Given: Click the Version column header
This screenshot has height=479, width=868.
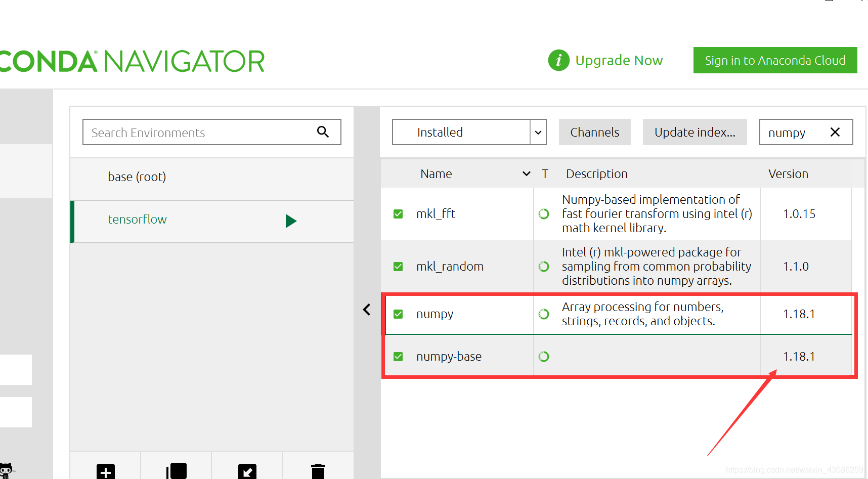Looking at the screenshot, I should tap(788, 174).
